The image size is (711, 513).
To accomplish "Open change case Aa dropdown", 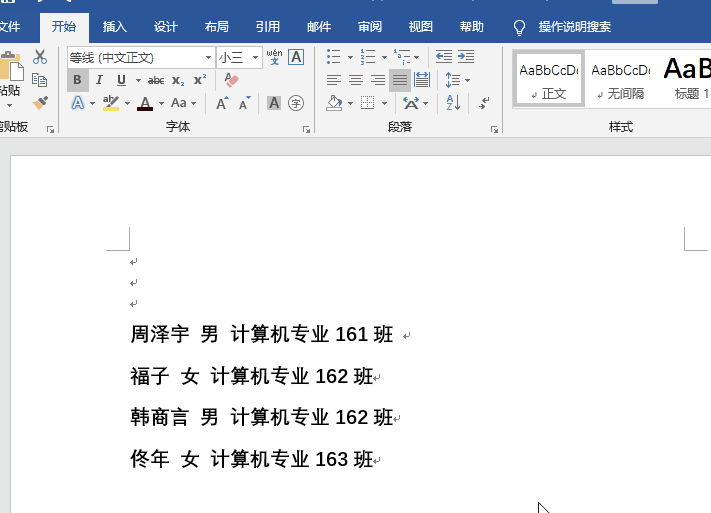I will [183, 103].
